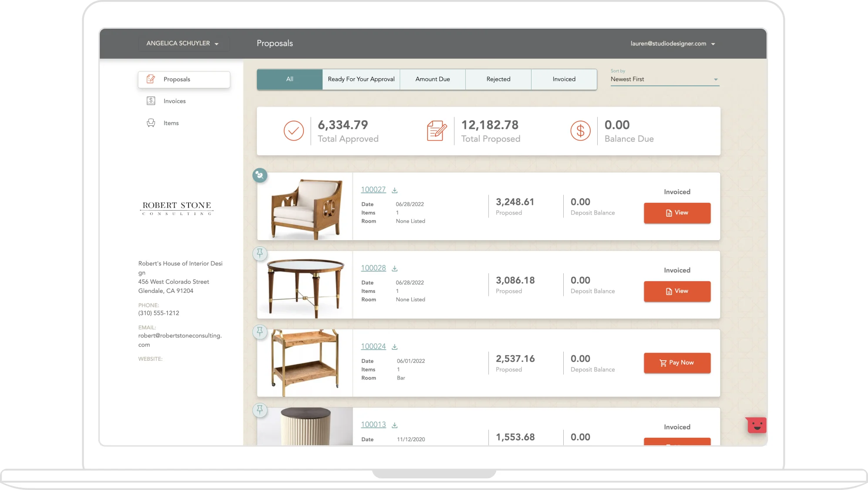Click the dollar-sign icon beside Balance Due

click(x=580, y=131)
